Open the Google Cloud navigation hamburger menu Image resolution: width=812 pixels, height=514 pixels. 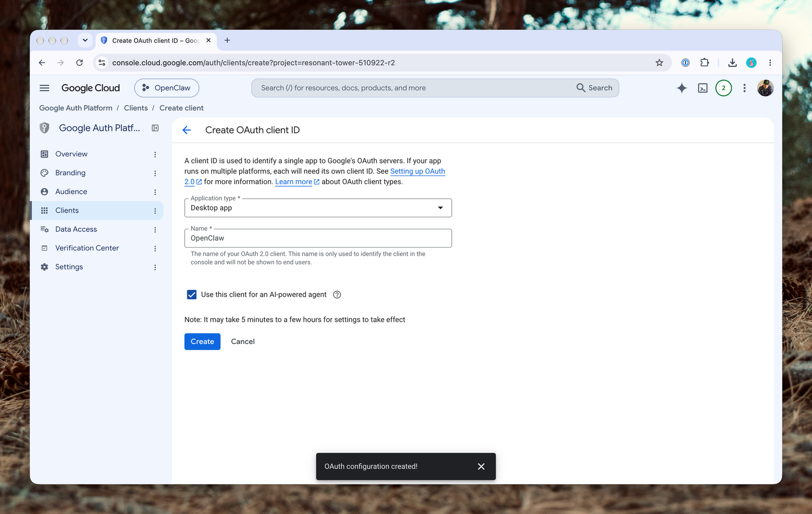coord(45,88)
